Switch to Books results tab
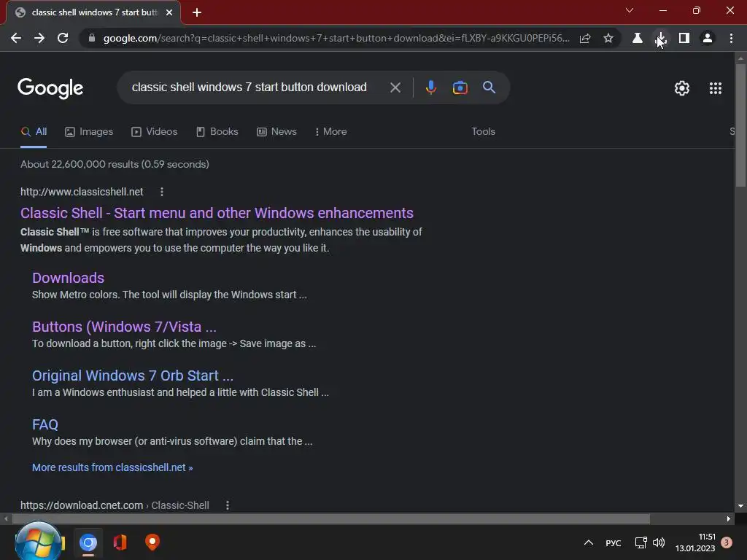The height and width of the screenshot is (560, 747). (x=217, y=132)
